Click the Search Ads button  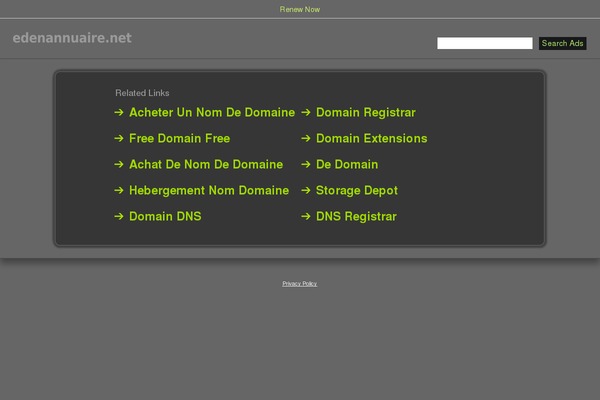[562, 43]
